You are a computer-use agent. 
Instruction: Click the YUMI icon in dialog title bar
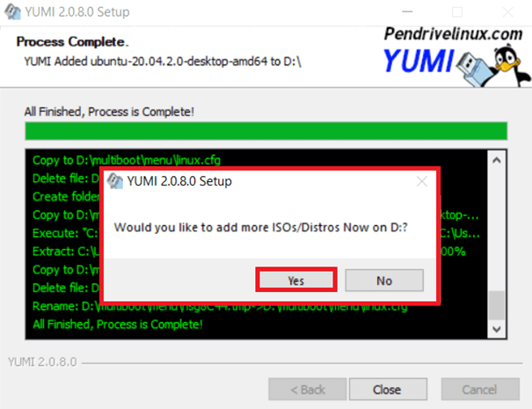point(115,181)
